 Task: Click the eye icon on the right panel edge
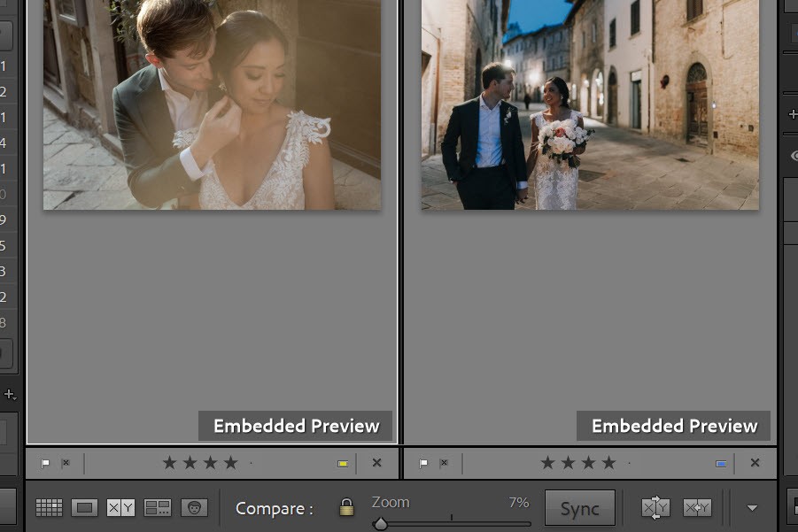793,156
